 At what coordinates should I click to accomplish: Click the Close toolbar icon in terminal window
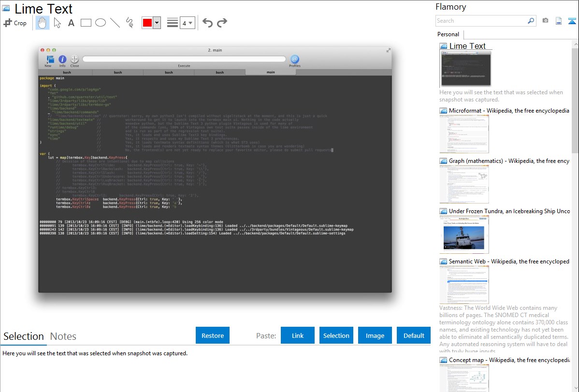[74, 59]
